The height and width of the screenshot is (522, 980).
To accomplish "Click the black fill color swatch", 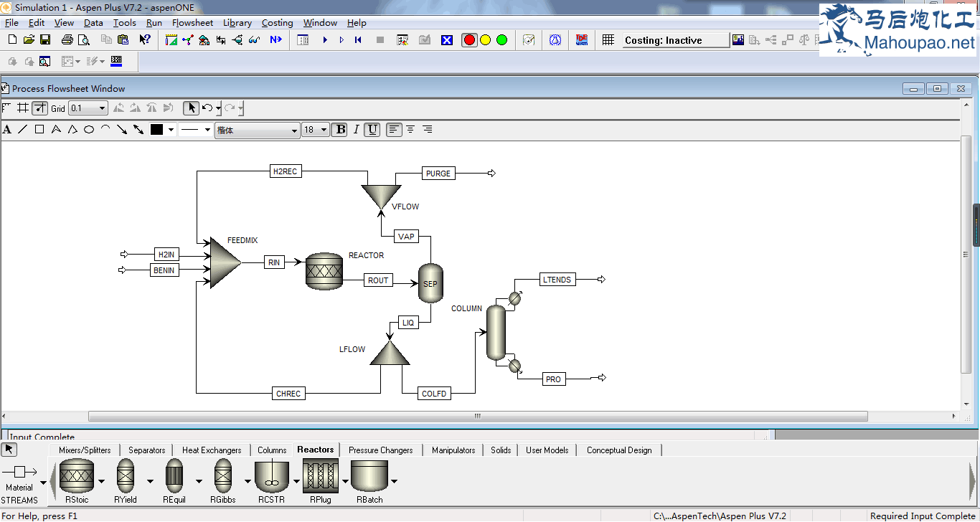I will point(157,130).
